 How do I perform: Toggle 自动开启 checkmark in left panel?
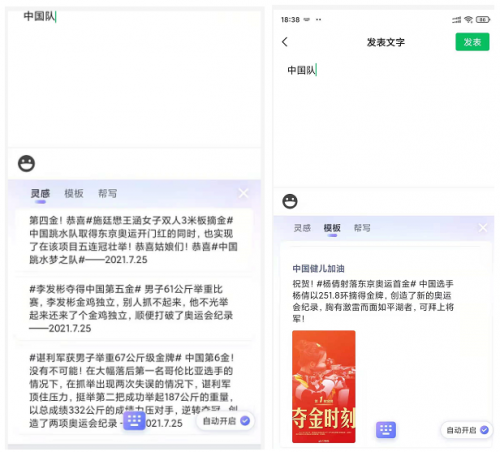pos(245,421)
